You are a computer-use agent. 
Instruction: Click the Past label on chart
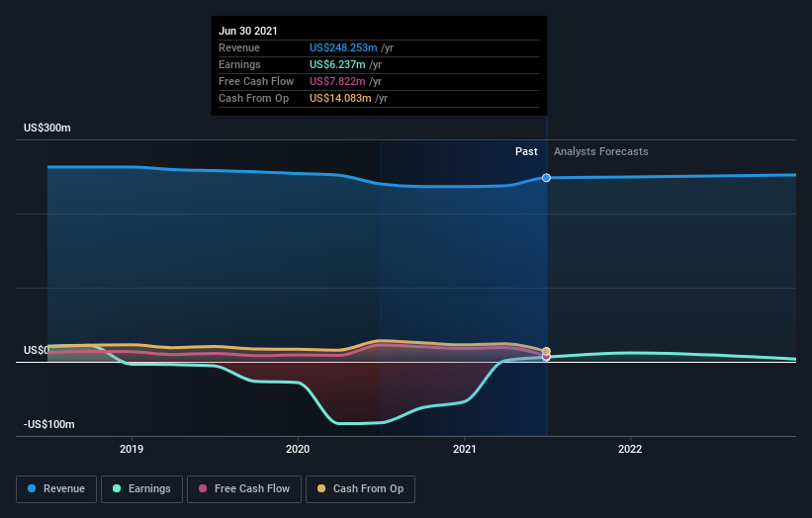coord(526,151)
